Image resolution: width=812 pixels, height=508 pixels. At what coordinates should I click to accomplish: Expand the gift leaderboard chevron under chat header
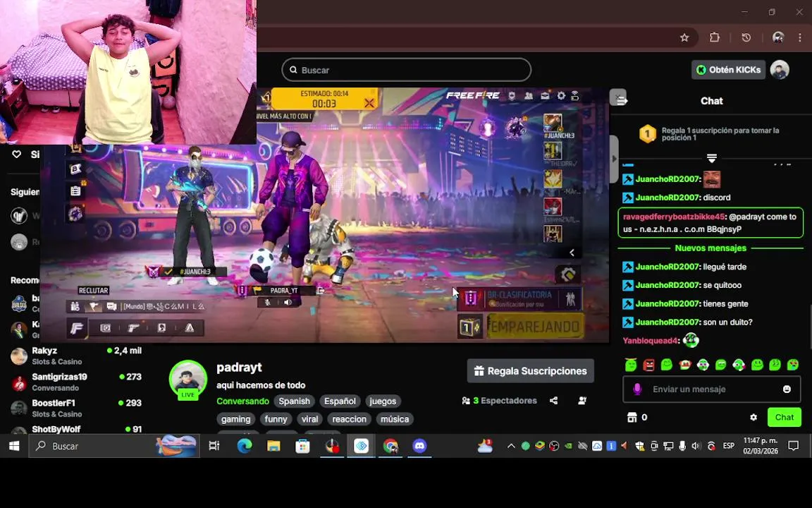pos(711,157)
